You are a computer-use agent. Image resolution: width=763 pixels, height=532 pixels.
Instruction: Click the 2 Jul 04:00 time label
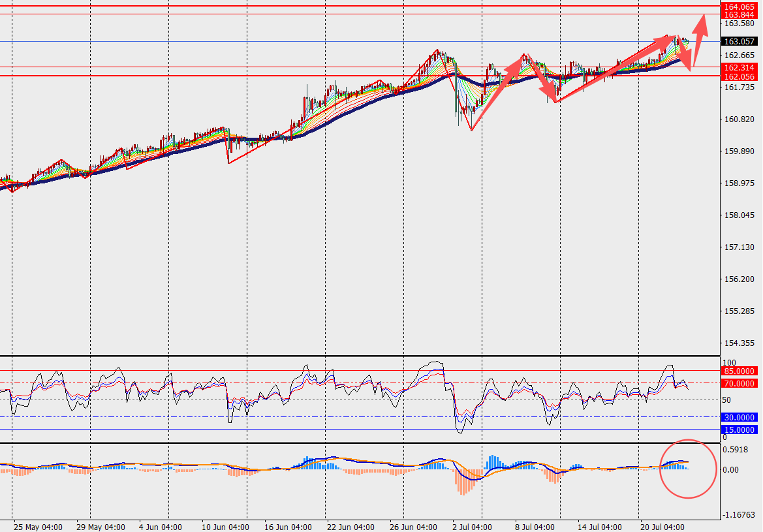(472, 527)
